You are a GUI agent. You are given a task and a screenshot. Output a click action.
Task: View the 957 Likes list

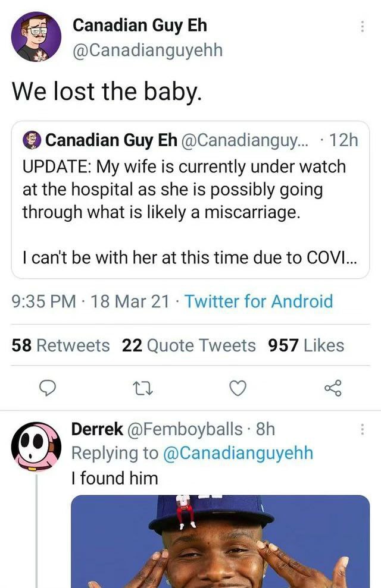(x=306, y=345)
